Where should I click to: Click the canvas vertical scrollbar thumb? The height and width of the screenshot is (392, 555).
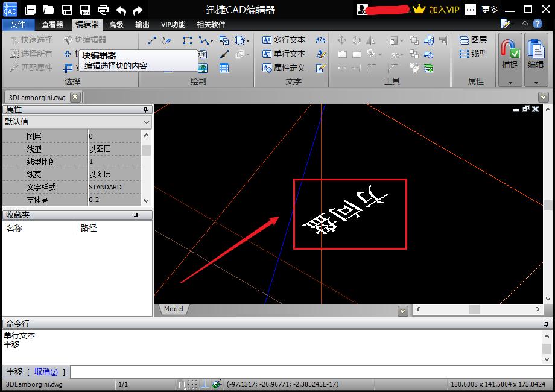pyautogui.click(x=548, y=205)
